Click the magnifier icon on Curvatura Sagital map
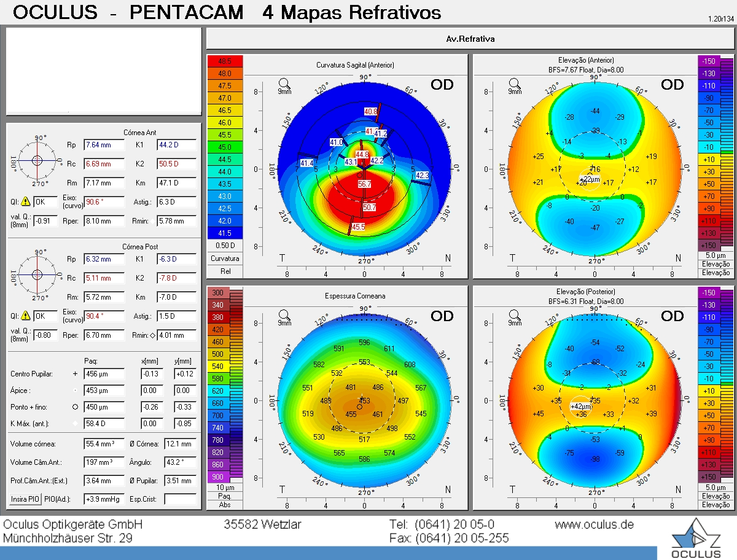The image size is (737, 560). tap(284, 83)
